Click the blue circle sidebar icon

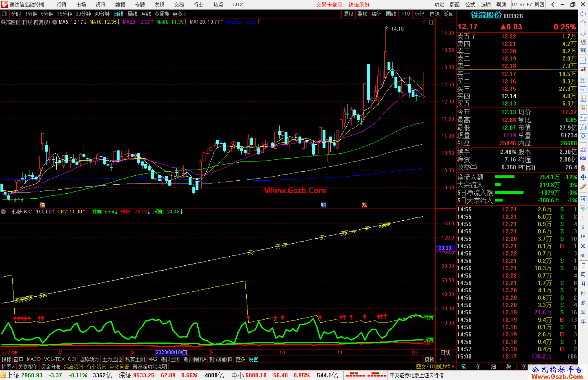[x=583, y=136]
